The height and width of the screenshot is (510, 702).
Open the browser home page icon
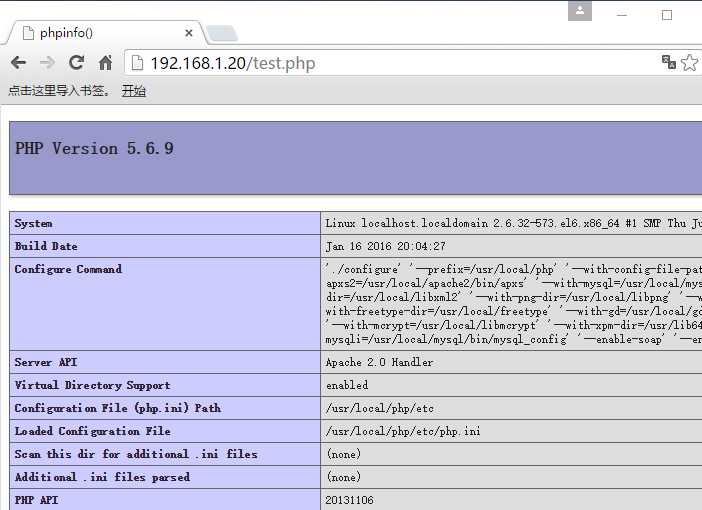pos(106,63)
